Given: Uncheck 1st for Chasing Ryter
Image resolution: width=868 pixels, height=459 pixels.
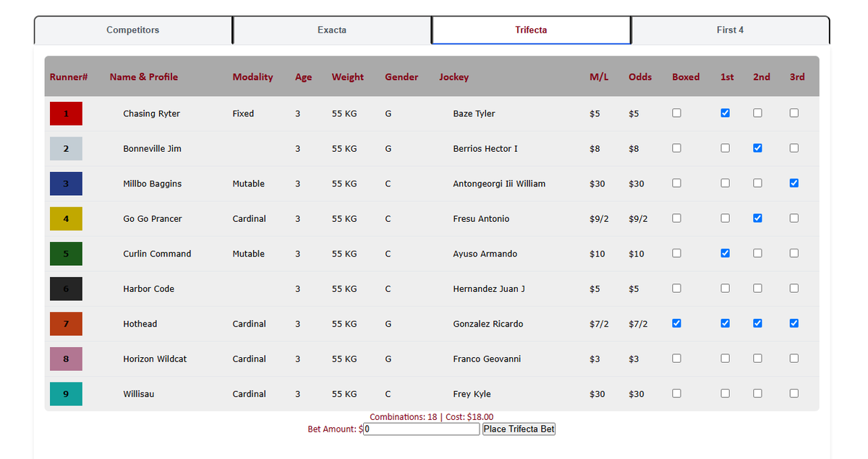Looking at the screenshot, I should pos(726,113).
